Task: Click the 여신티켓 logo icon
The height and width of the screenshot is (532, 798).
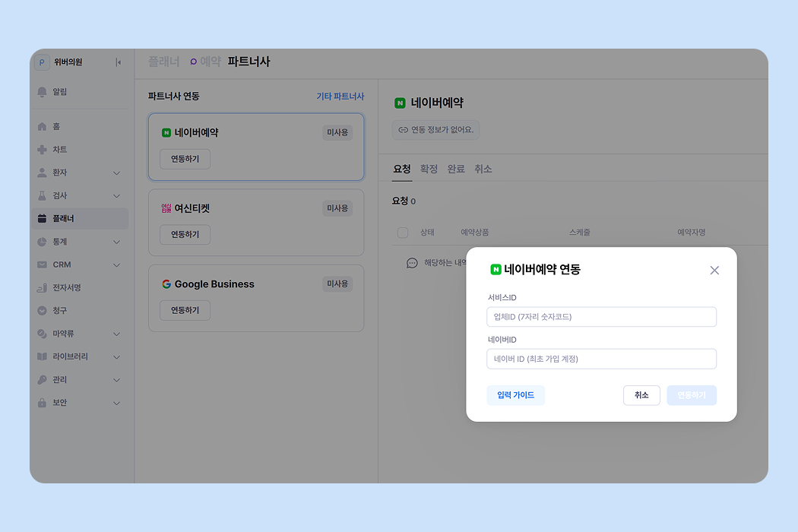Action: coord(166,208)
